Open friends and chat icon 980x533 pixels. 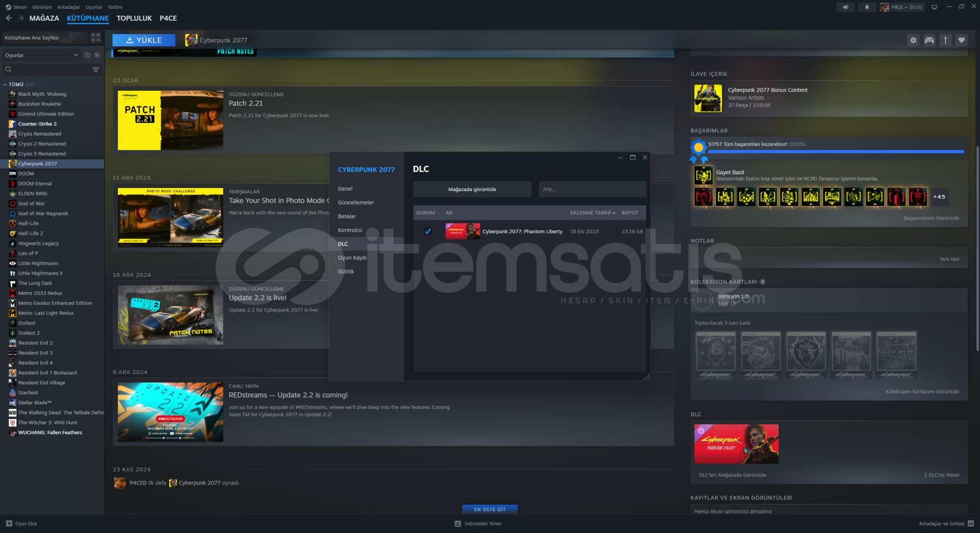click(971, 524)
